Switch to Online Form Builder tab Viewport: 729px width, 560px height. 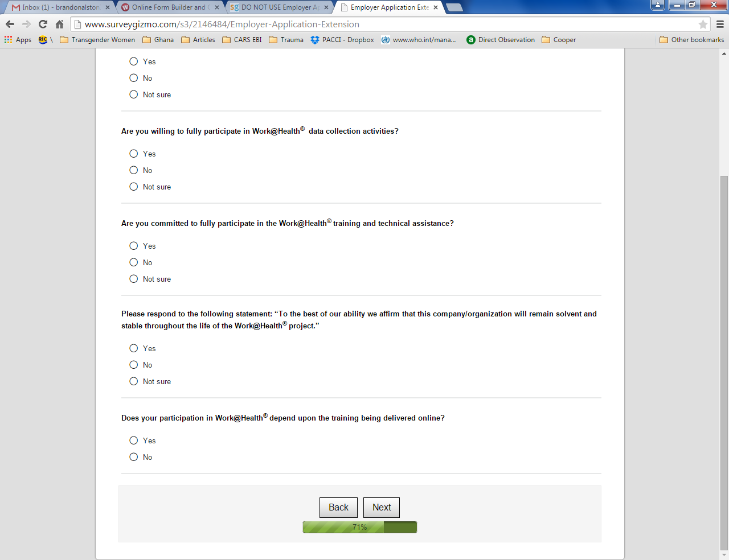(169, 7)
